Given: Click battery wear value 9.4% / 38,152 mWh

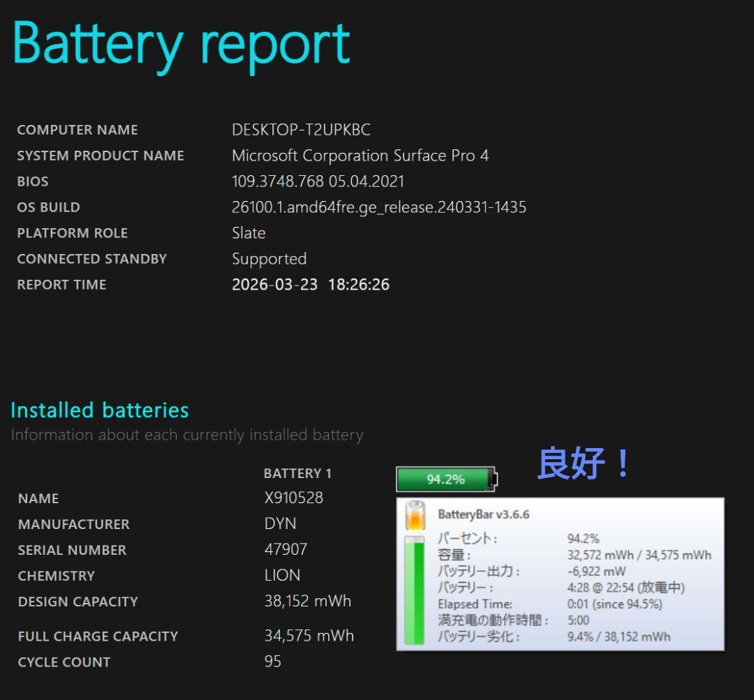Looking at the screenshot, I should click(619, 636).
